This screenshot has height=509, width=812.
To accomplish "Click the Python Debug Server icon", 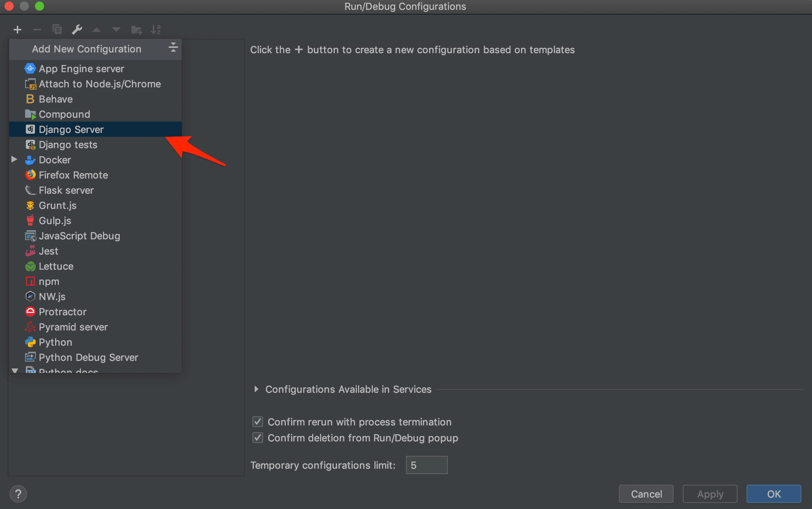I will [x=30, y=357].
